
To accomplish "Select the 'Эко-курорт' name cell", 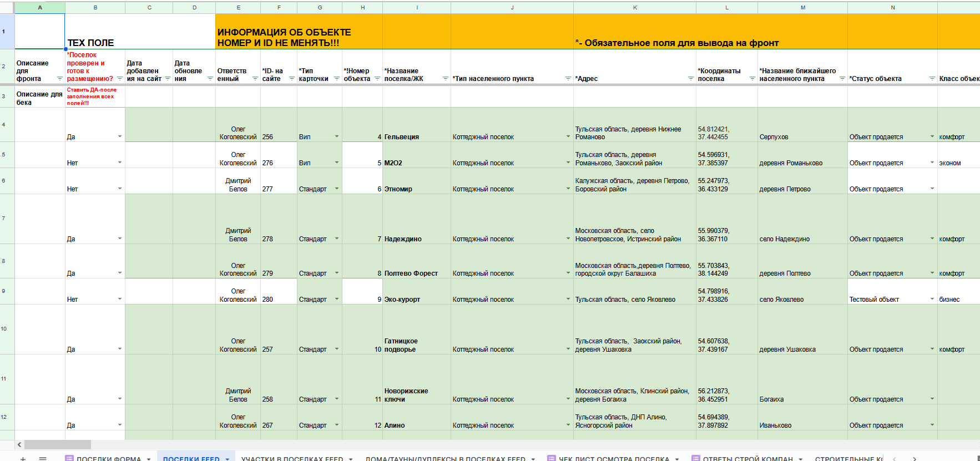I will click(417, 291).
